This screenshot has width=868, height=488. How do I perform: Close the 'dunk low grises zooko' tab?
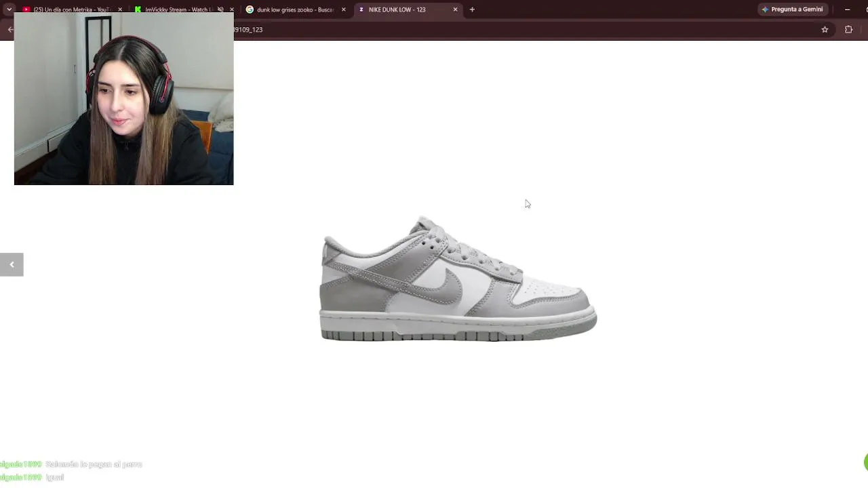click(343, 9)
